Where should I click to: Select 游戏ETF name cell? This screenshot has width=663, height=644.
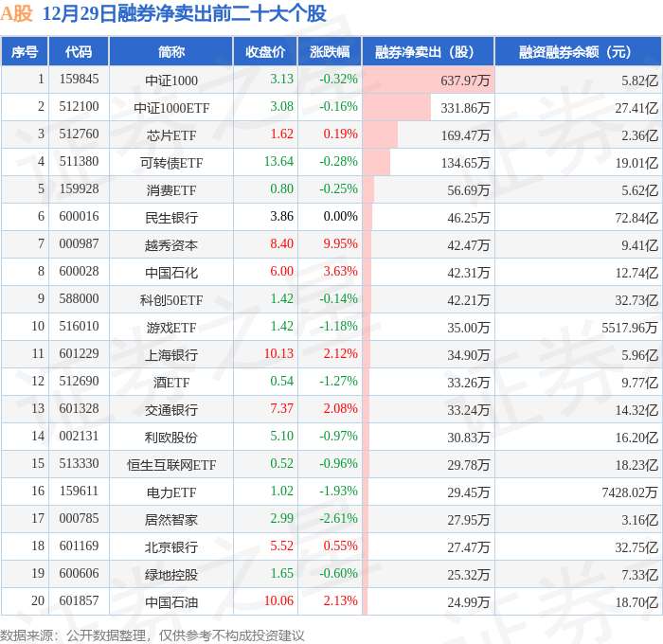(x=171, y=328)
